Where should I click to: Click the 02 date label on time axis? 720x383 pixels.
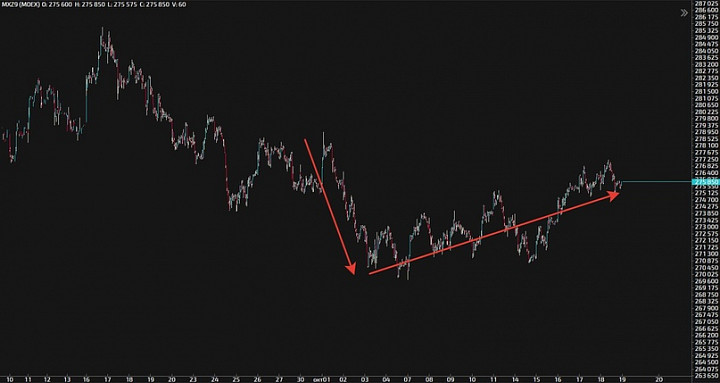coord(343,379)
